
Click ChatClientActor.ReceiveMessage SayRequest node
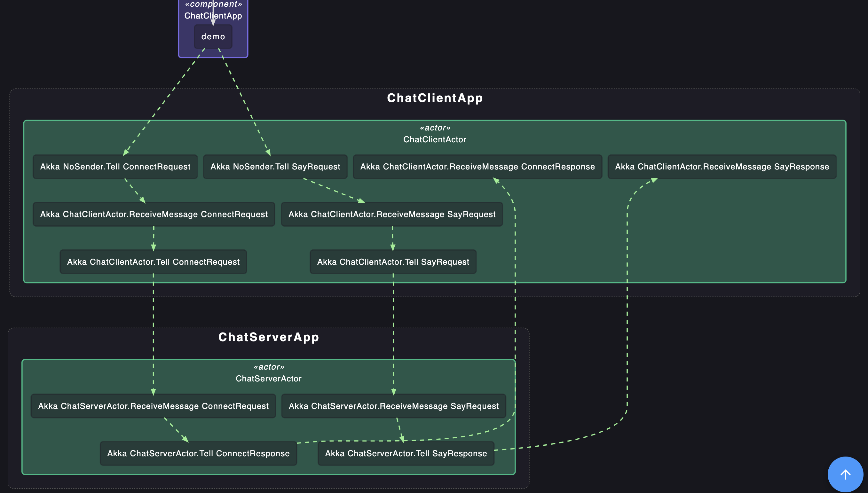coord(392,214)
